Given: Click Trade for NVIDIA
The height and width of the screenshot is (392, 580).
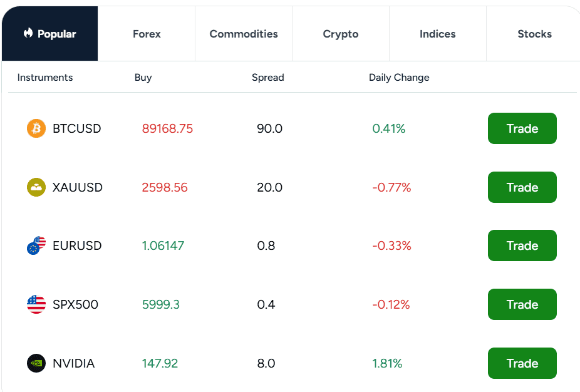Looking at the screenshot, I should tap(522, 363).
